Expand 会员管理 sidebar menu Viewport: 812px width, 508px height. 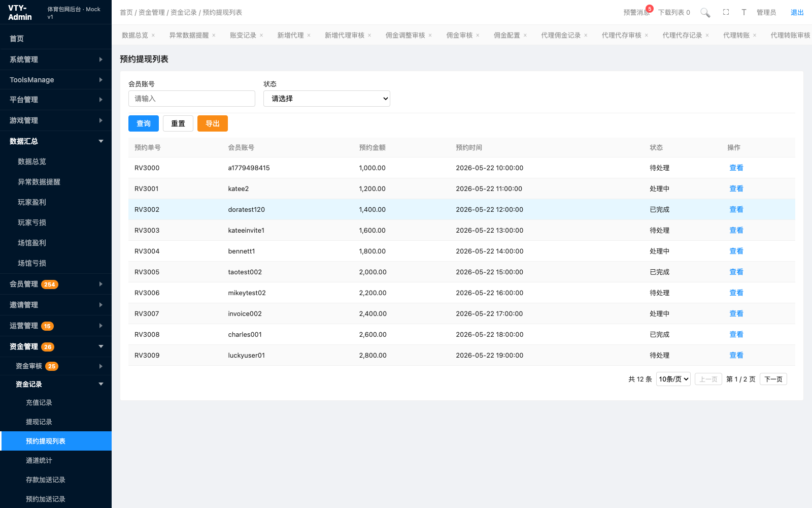(x=56, y=284)
